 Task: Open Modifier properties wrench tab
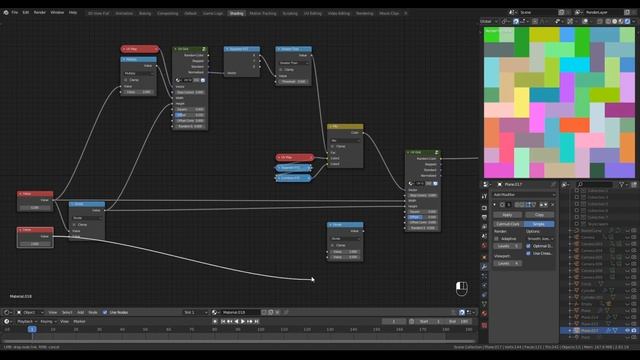coord(484,267)
